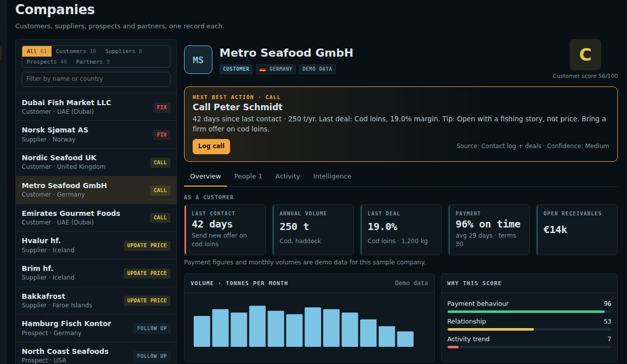The height and width of the screenshot is (364, 627).
Task: Select Dubai Fish Market LLC in the list
Action: [96, 107]
